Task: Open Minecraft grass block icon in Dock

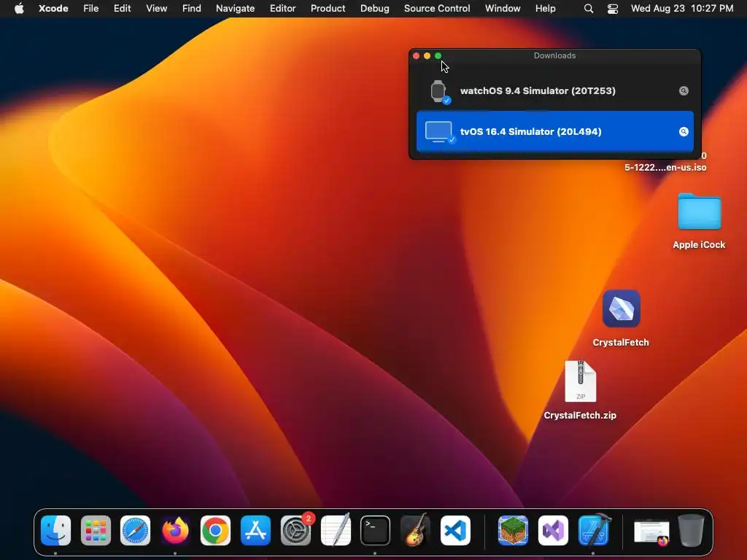Action: coord(513,530)
